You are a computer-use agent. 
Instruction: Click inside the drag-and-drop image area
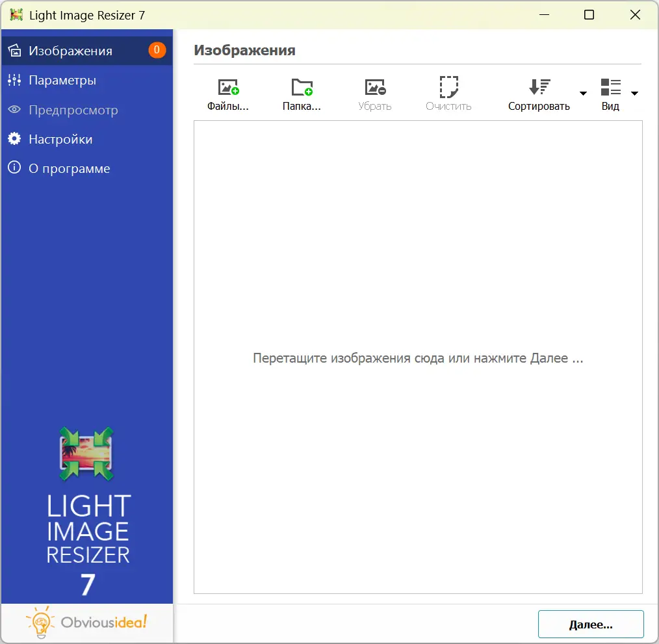tap(418, 357)
